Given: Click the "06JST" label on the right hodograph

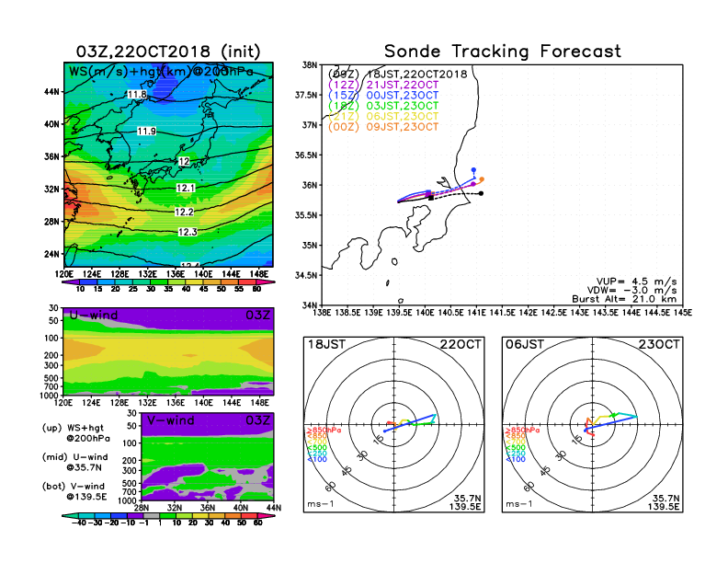Looking at the screenshot, I should (x=525, y=344).
